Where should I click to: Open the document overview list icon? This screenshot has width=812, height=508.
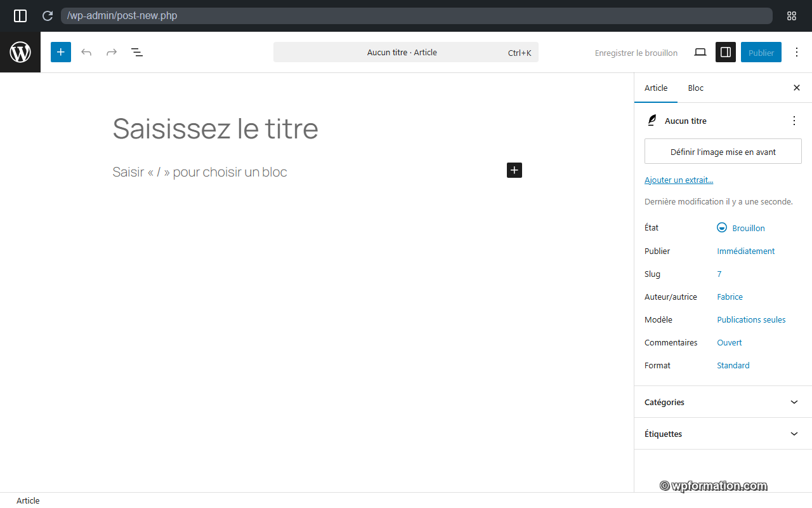137,52
